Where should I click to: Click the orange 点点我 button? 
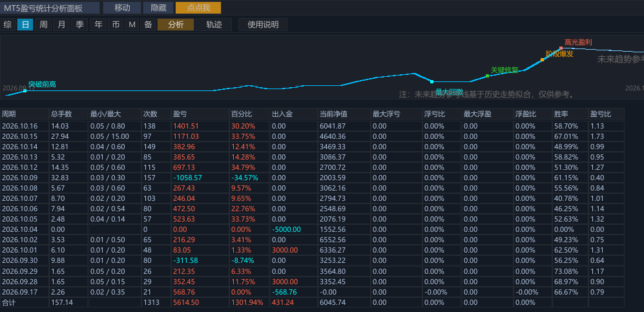click(x=198, y=7)
